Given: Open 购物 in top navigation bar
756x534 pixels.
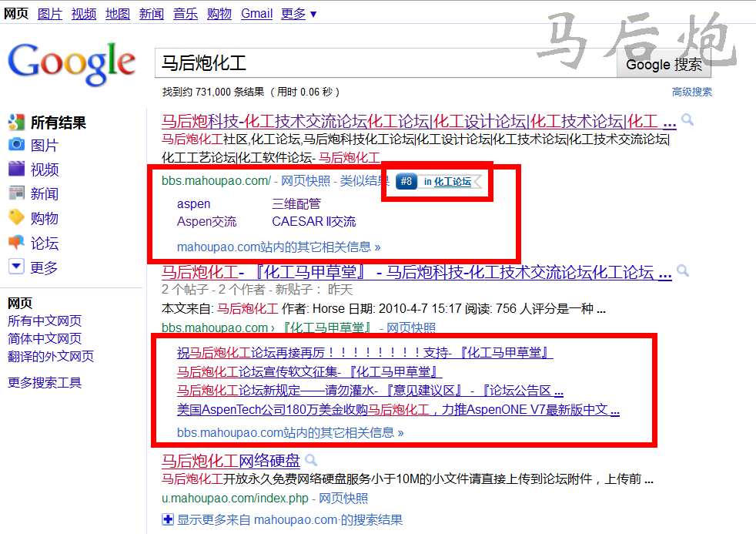Looking at the screenshot, I should 219,14.
